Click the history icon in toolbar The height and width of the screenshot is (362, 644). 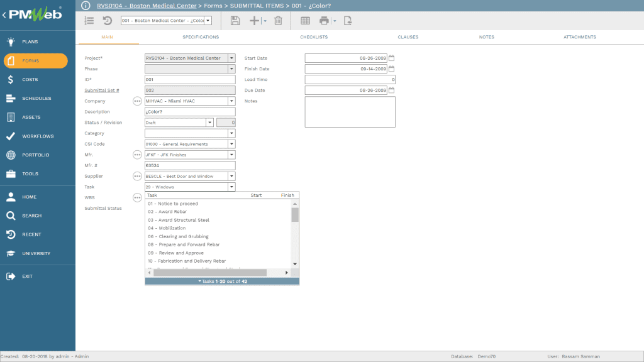tap(107, 21)
